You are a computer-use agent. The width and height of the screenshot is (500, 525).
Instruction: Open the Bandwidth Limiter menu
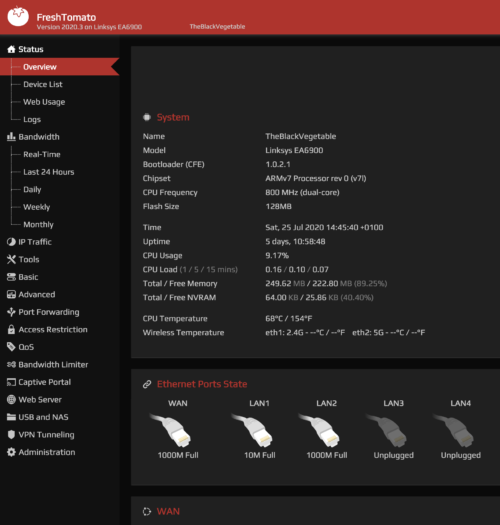[x=53, y=364]
